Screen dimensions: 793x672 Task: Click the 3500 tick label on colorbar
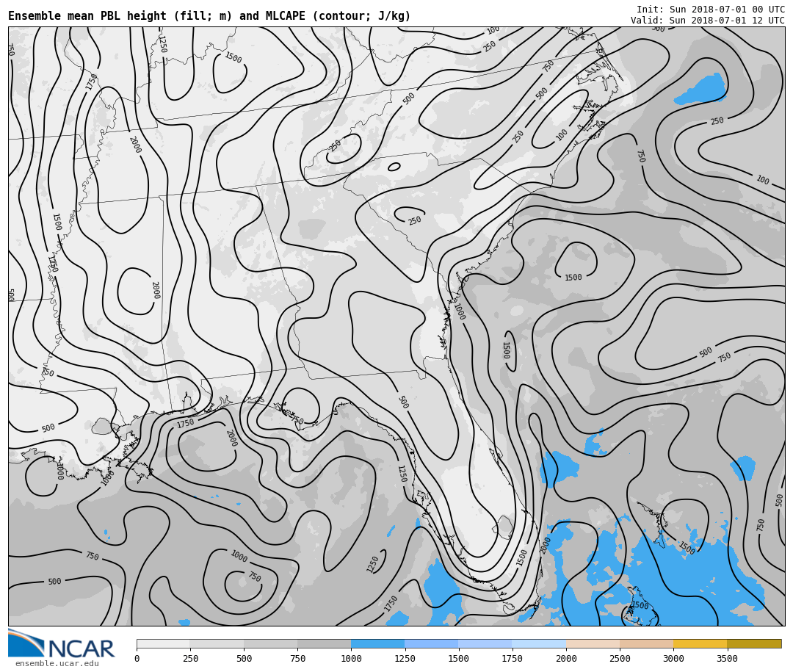pos(727,659)
